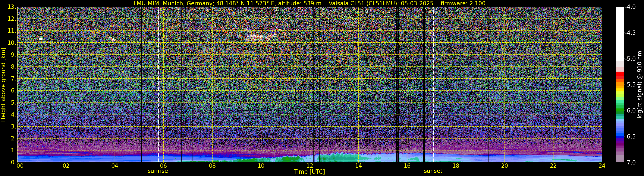This screenshot has width=644, height=176.
Task: Click the '-6.0' colorbar tick label
Action: pyautogui.click(x=630, y=110)
